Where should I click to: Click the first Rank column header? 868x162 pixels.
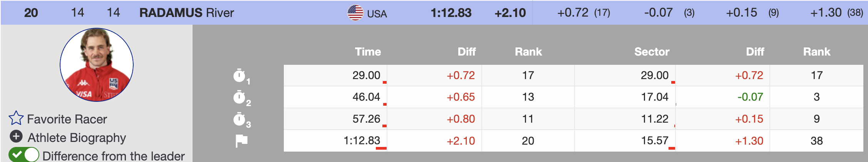[528, 52]
